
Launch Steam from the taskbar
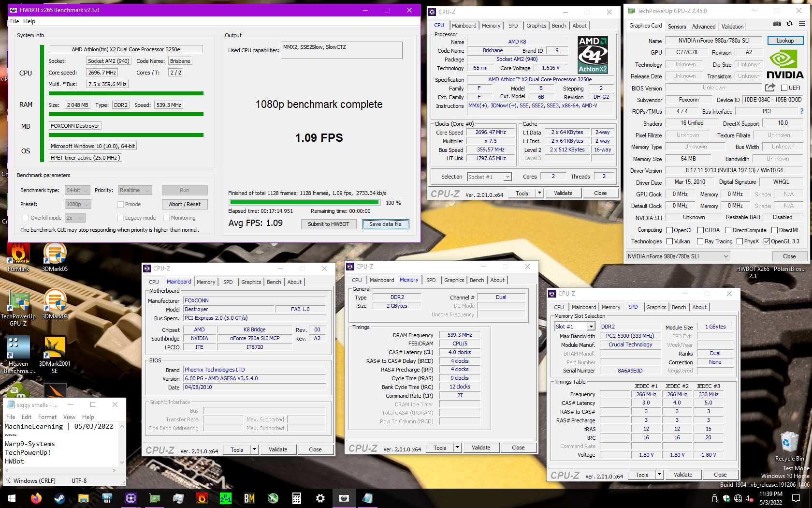60,498
